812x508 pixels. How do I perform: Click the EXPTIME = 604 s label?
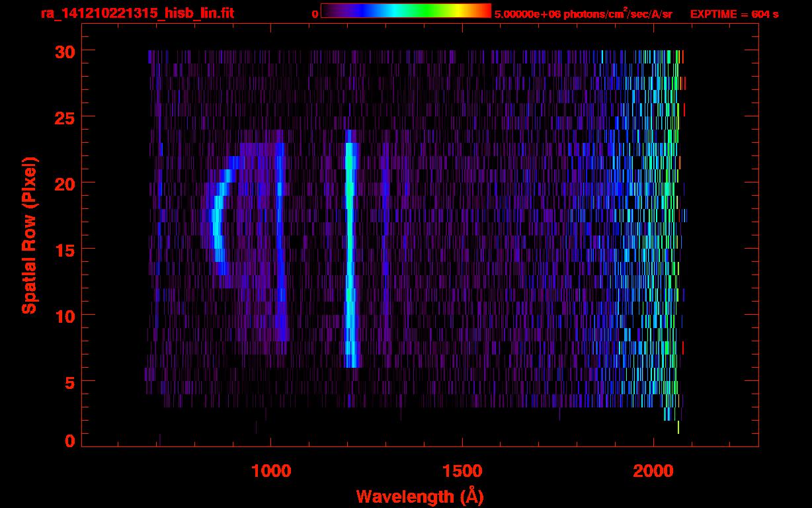(x=734, y=14)
